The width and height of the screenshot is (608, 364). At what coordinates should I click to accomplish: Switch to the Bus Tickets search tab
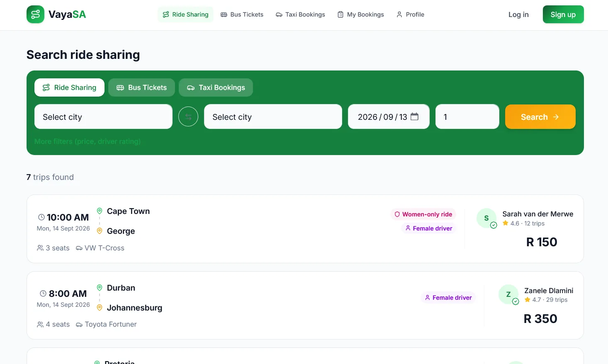141,87
